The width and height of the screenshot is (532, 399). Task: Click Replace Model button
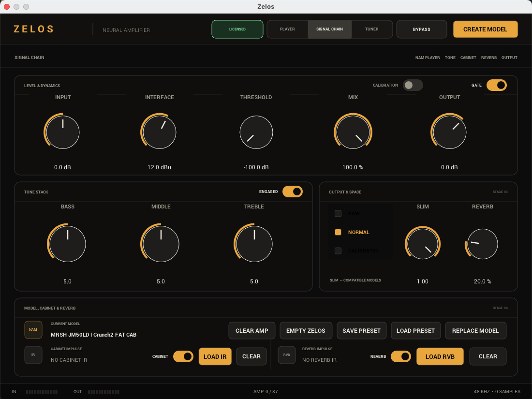point(476,331)
